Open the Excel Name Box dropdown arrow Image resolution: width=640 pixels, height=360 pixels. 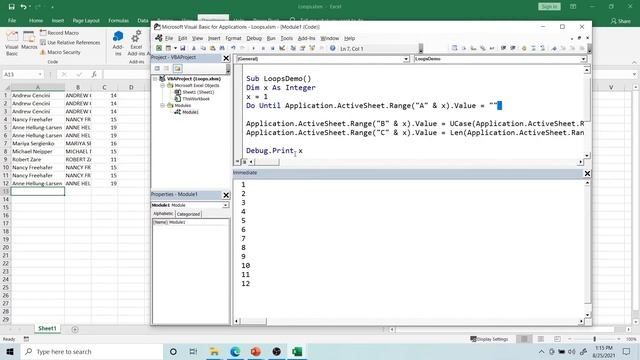[40, 74]
